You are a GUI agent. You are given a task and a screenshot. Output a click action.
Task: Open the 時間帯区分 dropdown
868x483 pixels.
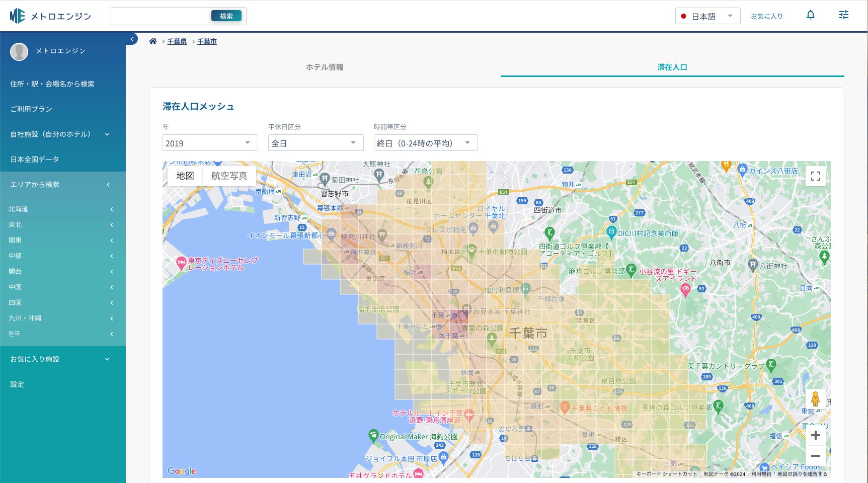point(426,143)
